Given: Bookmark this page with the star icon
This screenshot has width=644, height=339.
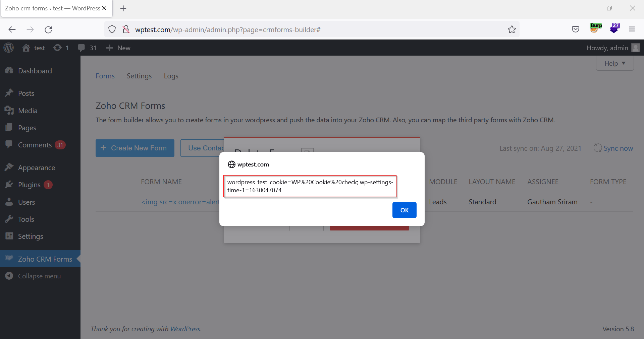Looking at the screenshot, I should click(x=512, y=29).
